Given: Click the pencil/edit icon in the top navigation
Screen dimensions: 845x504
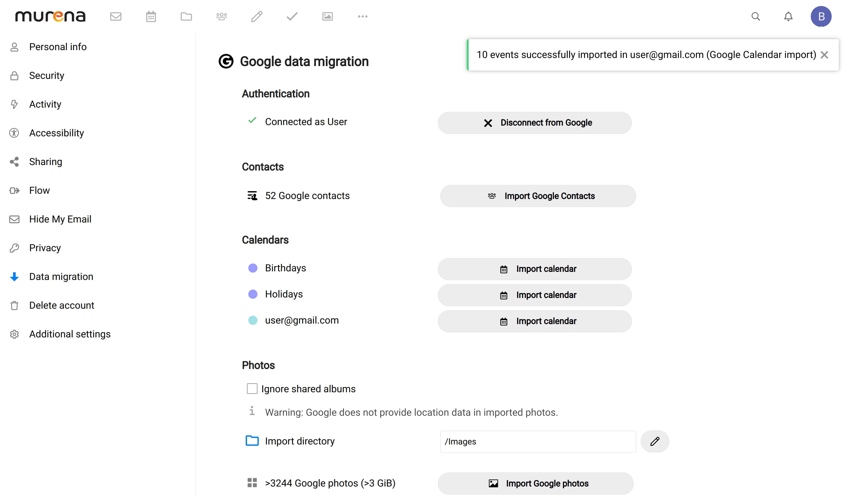Looking at the screenshot, I should [x=256, y=16].
